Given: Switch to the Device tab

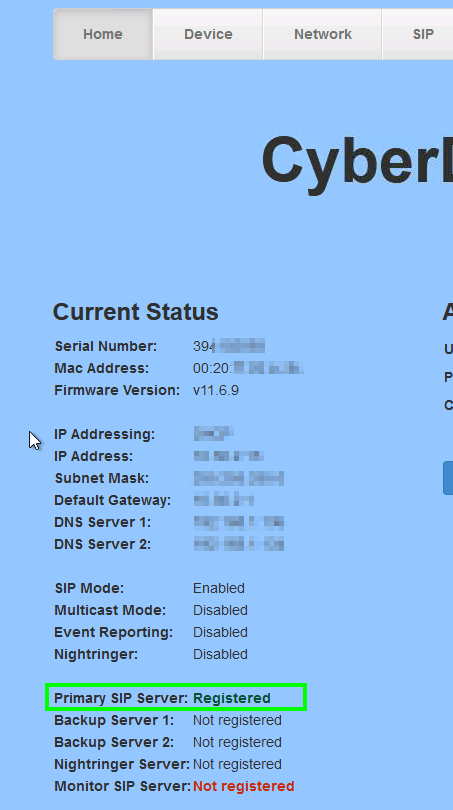Looking at the screenshot, I should coord(208,34).
